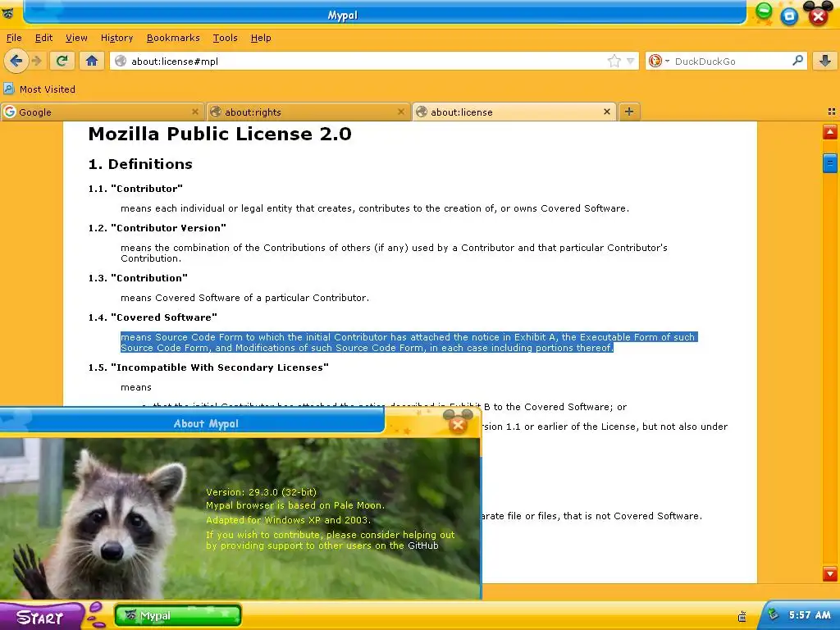840x630 pixels.
Task: Click the scrollbar down arrow
Action: [830, 573]
